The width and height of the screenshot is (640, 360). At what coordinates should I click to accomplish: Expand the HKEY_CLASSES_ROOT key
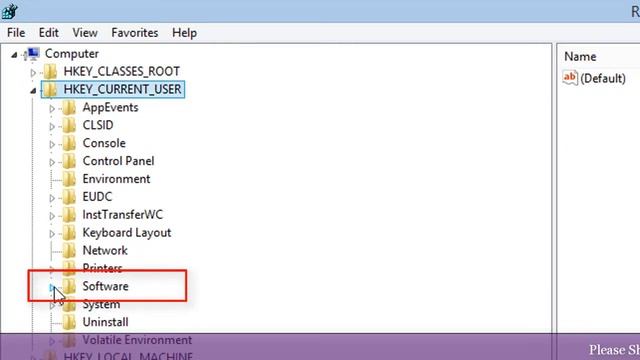click(33, 73)
